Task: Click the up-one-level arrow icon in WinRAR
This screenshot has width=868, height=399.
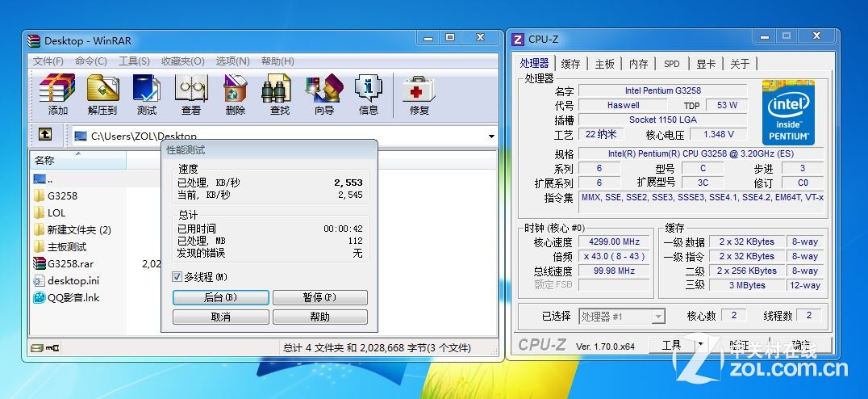Action: [x=45, y=134]
